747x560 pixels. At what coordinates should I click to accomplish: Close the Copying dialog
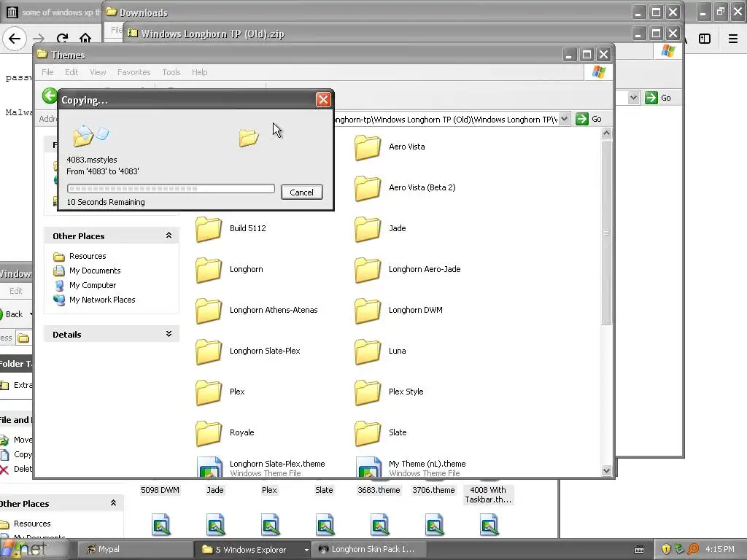(x=323, y=99)
